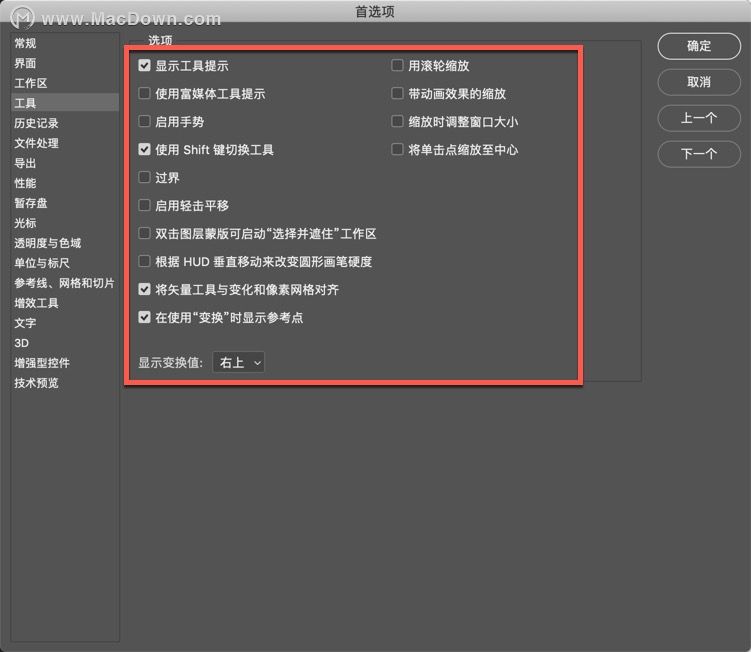Check 根据 HUD 垂直移动来改变圆形画笔硬度

tap(144, 261)
